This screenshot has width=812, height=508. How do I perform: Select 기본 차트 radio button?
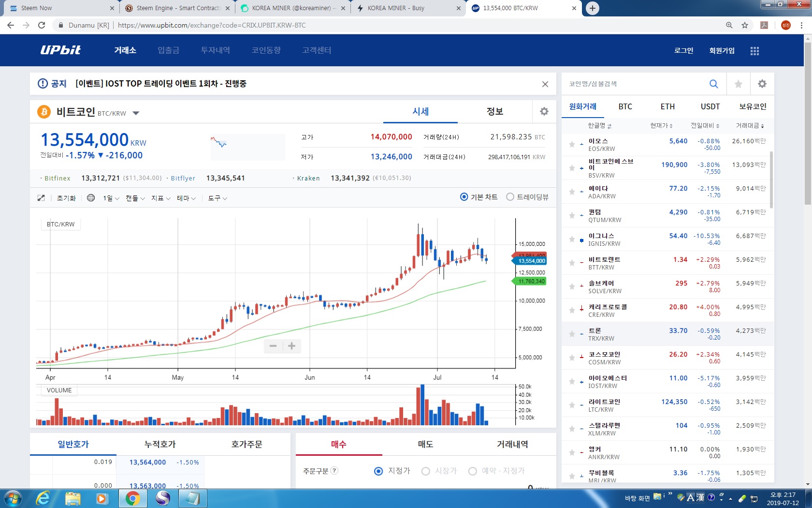tap(464, 197)
